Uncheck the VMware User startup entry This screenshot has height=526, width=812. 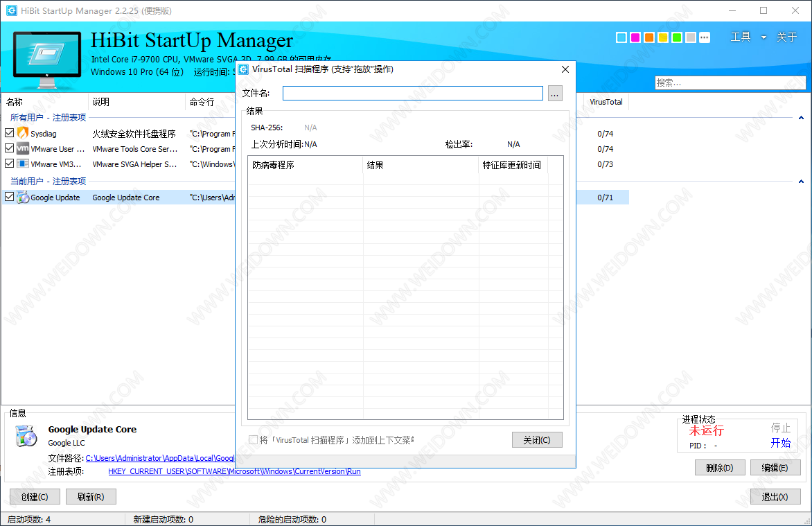click(x=9, y=148)
